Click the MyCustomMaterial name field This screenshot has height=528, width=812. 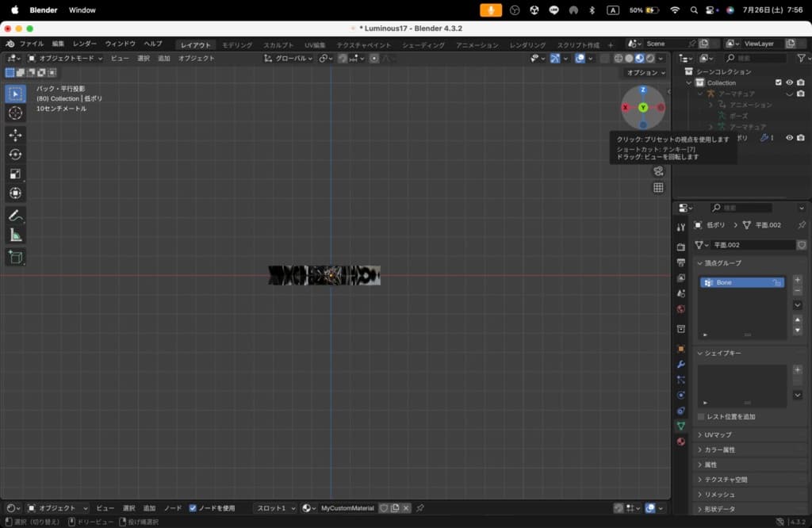coord(347,508)
